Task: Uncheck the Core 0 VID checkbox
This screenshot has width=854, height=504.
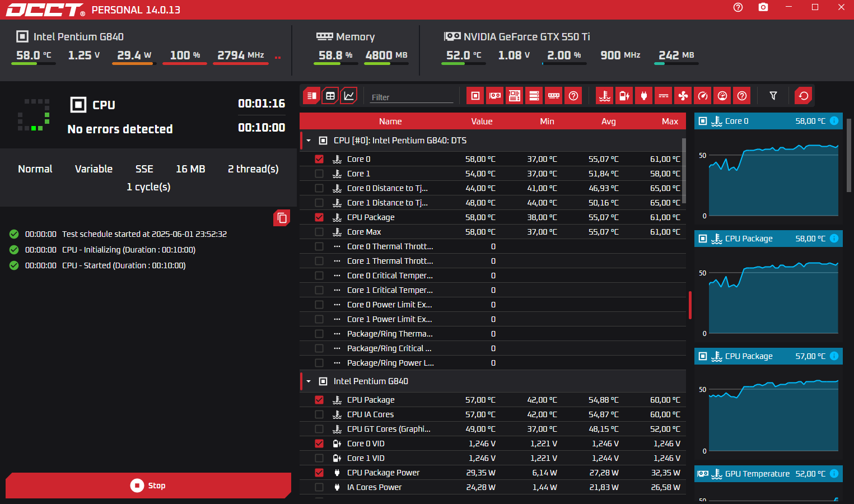Action: pos(319,444)
